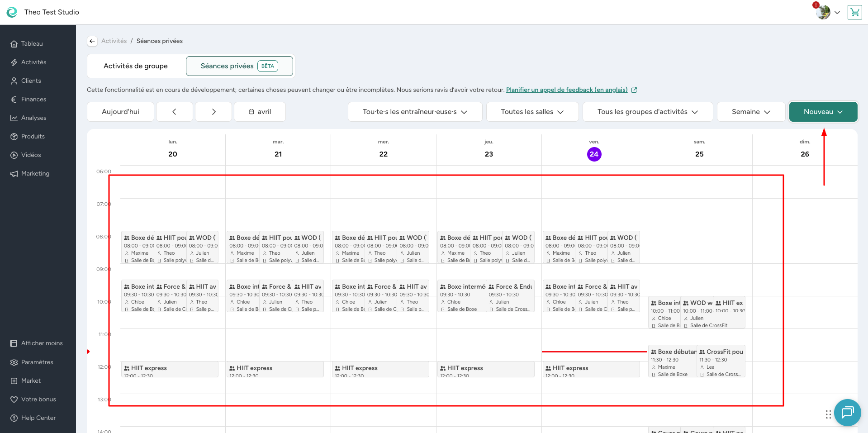Open Vidéos in the sidebar

click(x=31, y=155)
